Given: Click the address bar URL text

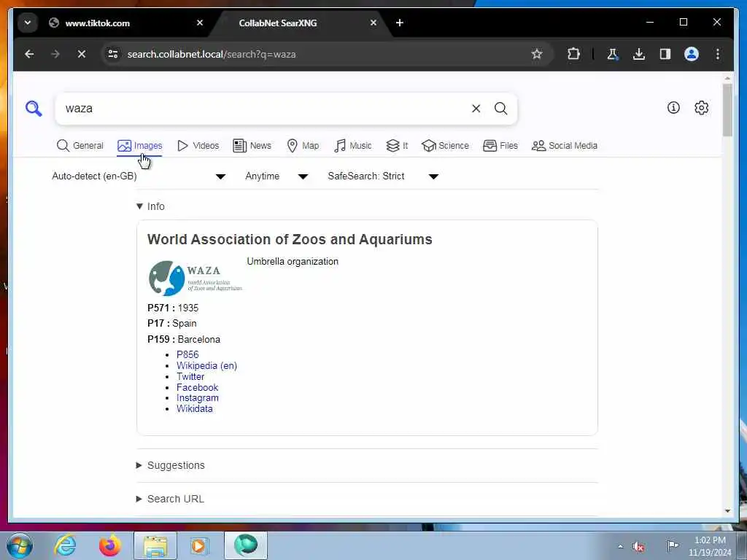Looking at the screenshot, I should (212, 54).
